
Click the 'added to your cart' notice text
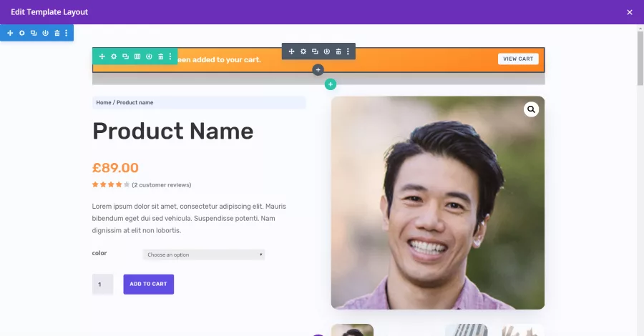click(x=226, y=60)
